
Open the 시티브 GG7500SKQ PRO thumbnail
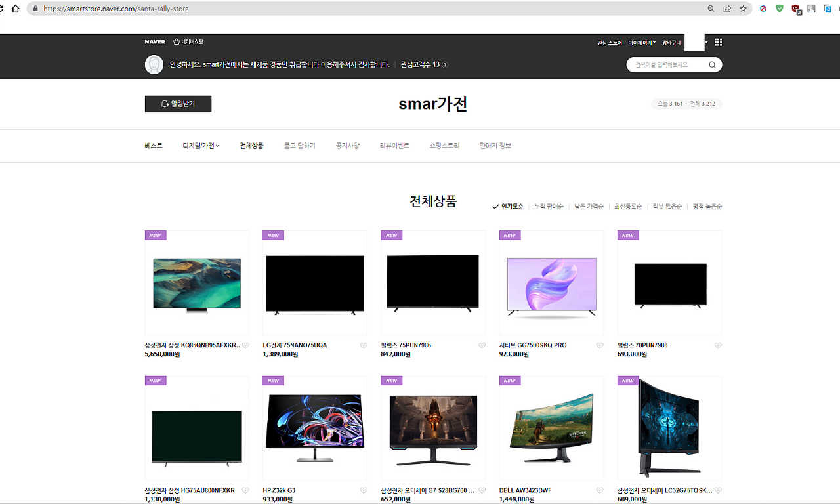[x=551, y=283]
